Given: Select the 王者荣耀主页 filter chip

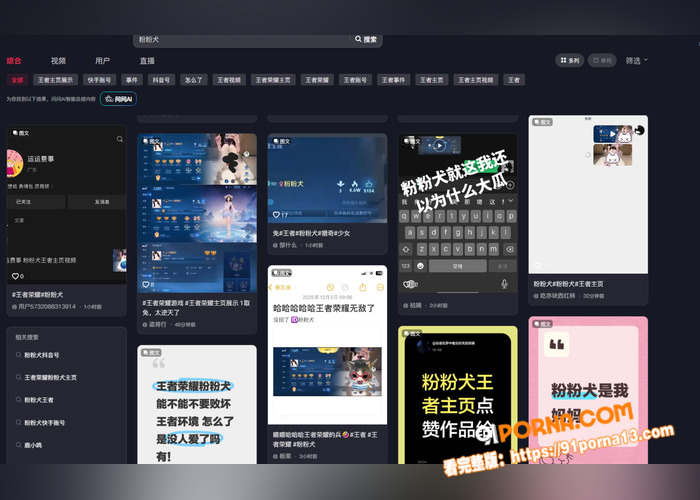Looking at the screenshot, I should click(x=273, y=80).
